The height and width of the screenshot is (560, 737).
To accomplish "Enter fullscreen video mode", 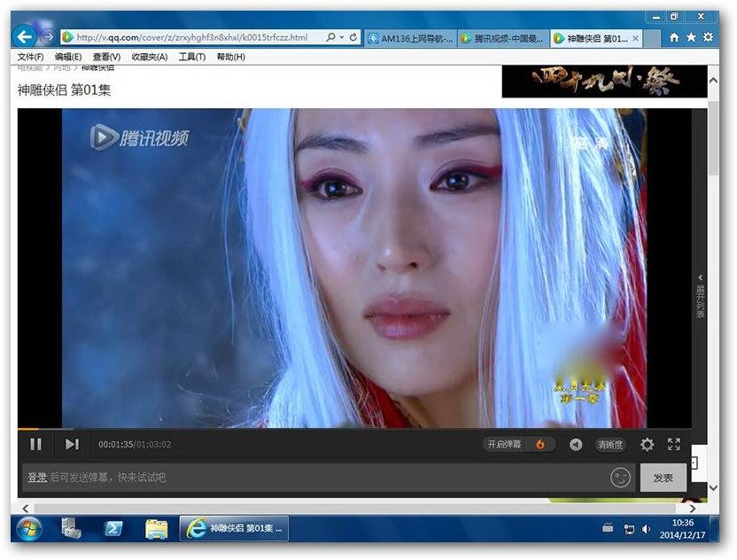I will pyautogui.click(x=674, y=444).
